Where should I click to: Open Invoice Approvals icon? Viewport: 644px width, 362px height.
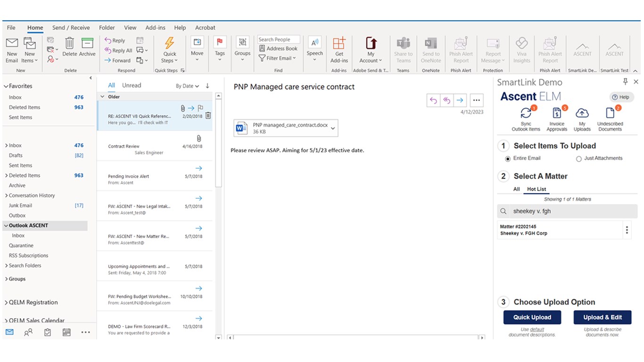coord(557,113)
